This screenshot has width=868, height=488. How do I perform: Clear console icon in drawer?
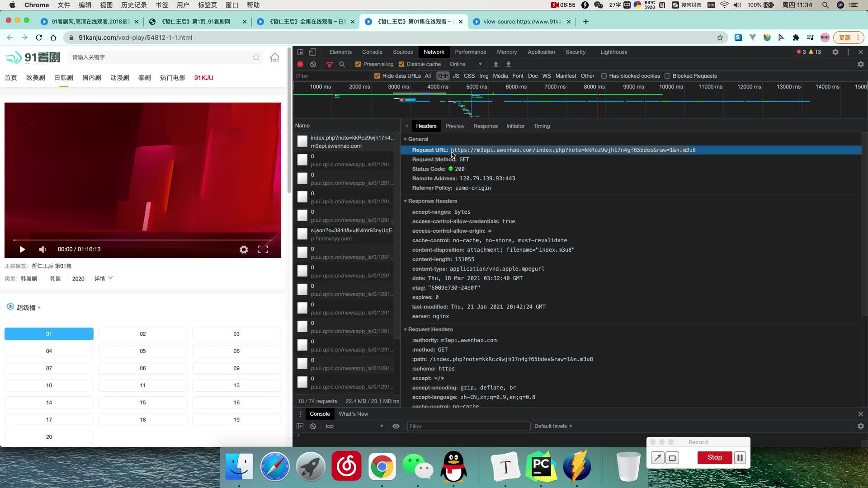tap(313, 426)
